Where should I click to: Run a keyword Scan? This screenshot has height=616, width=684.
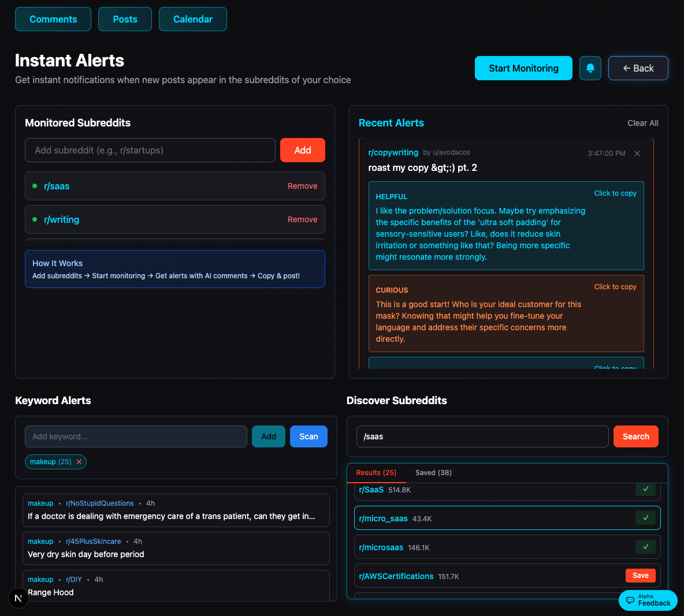(308, 436)
